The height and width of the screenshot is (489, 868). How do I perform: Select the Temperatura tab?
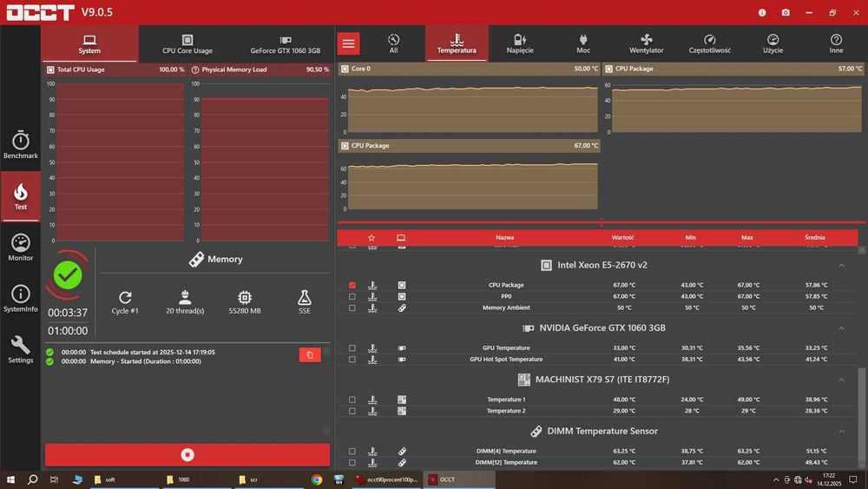click(x=457, y=43)
